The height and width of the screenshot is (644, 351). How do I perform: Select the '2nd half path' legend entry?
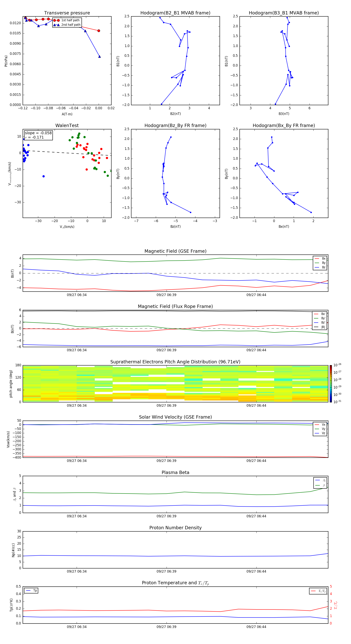coord(67,25)
